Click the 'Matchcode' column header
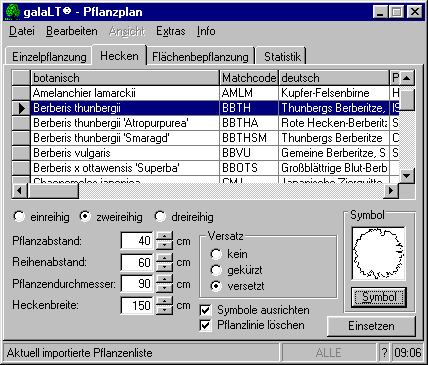 [x=249, y=78]
